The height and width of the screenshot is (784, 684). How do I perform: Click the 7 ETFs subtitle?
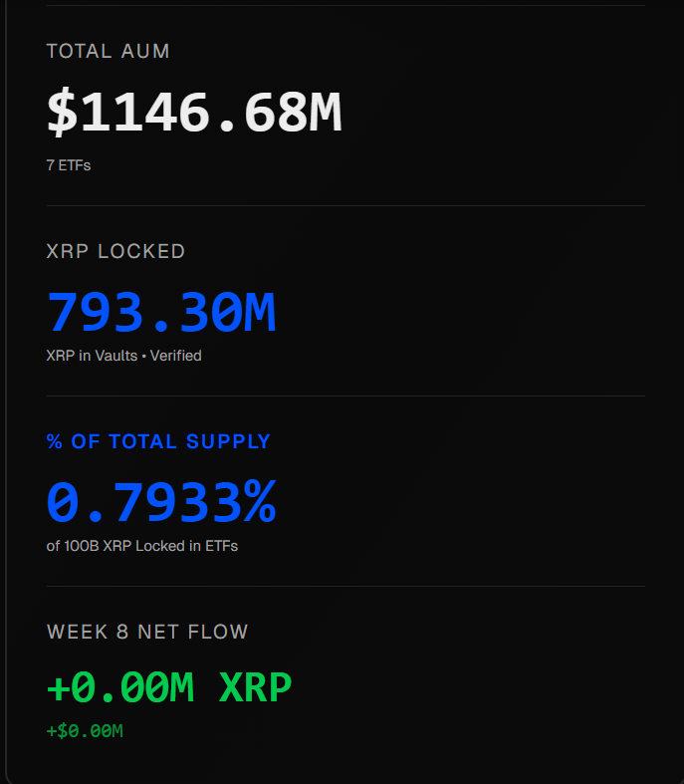68,165
